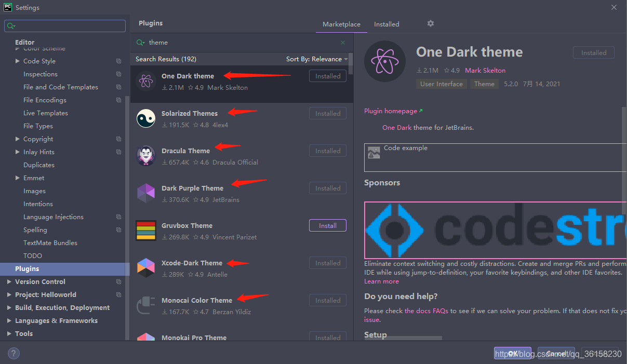The height and width of the screenshot is (364, 627).
Task: Expand Build, Execution, Deployment section
Action: pyautogui.click(x=9, y=308)
